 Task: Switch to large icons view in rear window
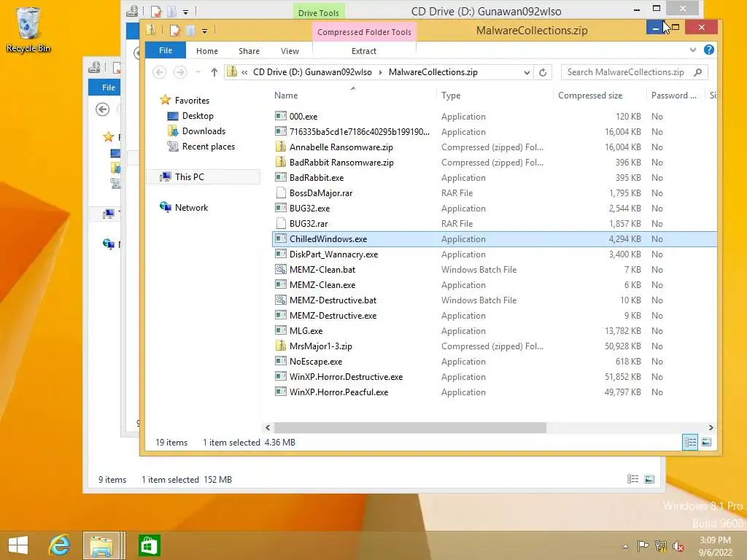click(x=649, y=479)
